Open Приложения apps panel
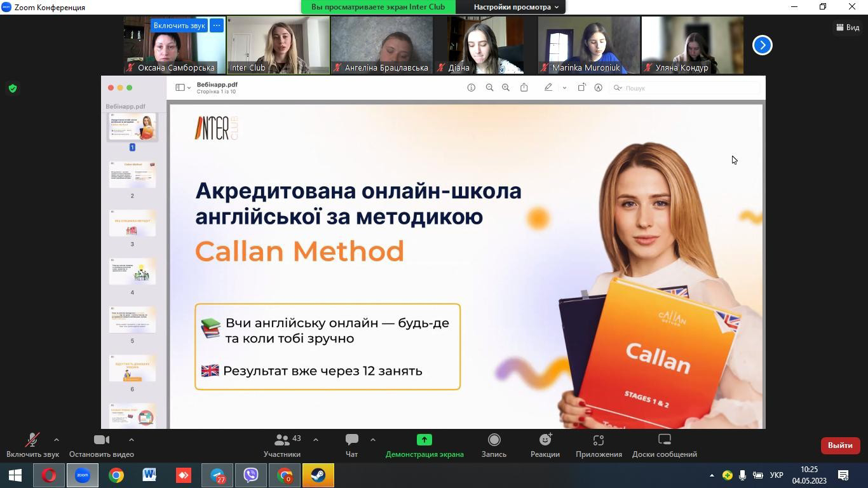Viewport: 868px width, 488px height. coord(599,445)
